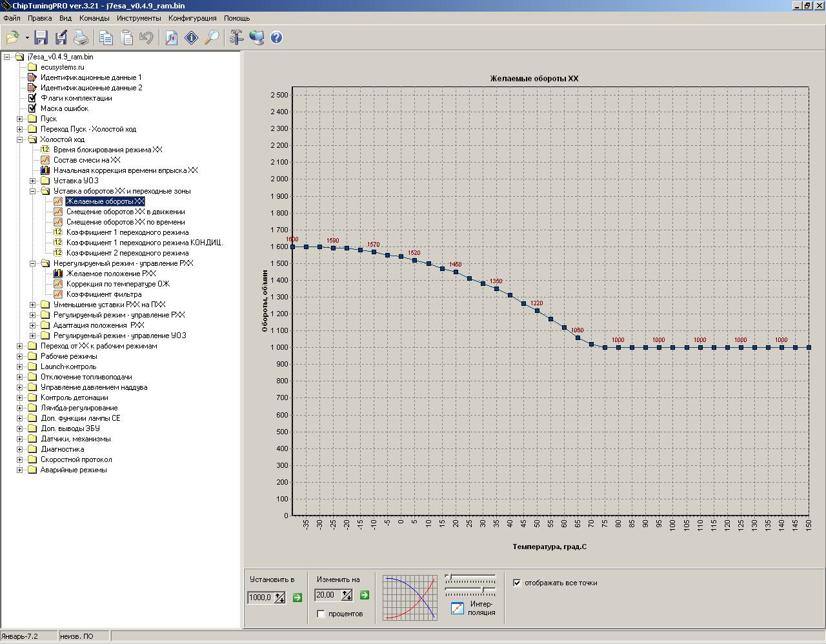Click the blue help question mark icon
Viewport: 826px width, 644px height.
[276, 38]
